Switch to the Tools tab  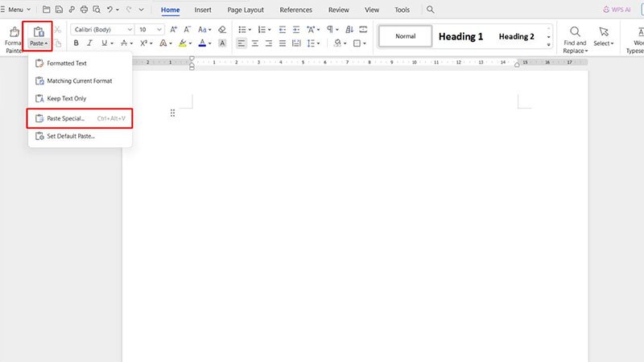(x=402, y=10)
